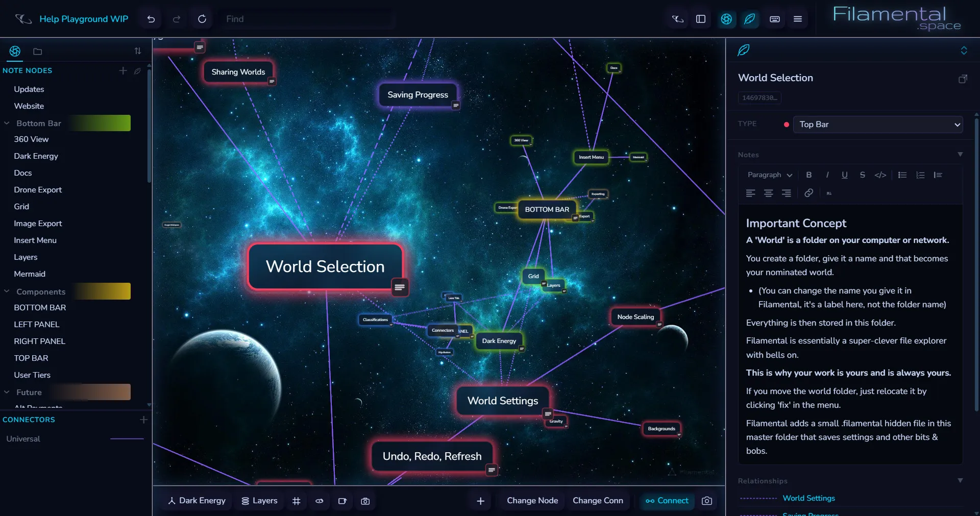Center-align the note text
This screenshot has height=516, width=980.
coord(768,193)
